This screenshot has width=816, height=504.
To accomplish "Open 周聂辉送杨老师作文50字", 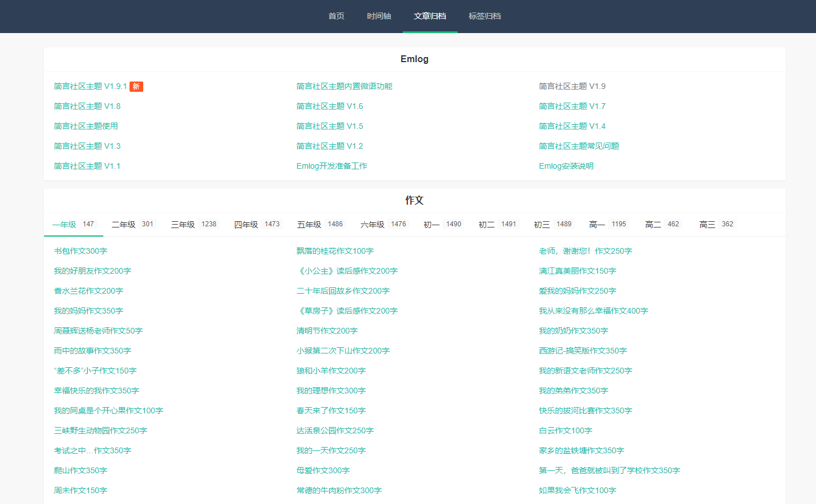I will (x=98, y=331).
